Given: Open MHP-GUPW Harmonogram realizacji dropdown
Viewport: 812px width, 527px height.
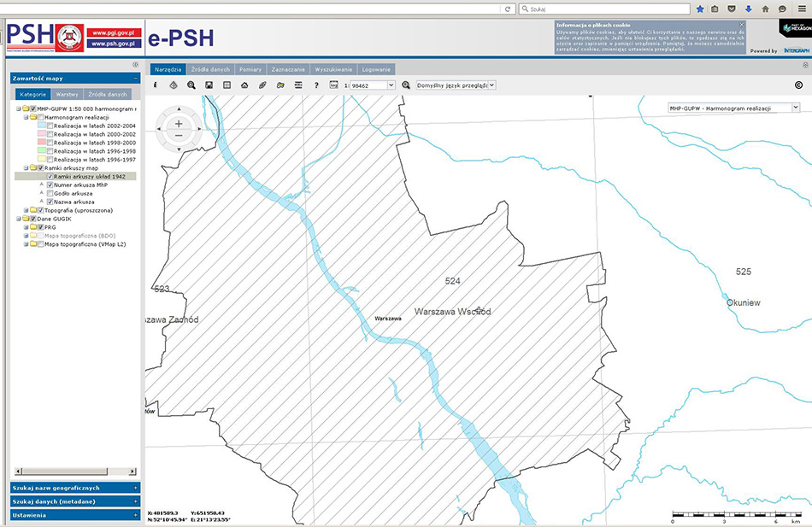Looking at the screenshot, I should point(796,108).
